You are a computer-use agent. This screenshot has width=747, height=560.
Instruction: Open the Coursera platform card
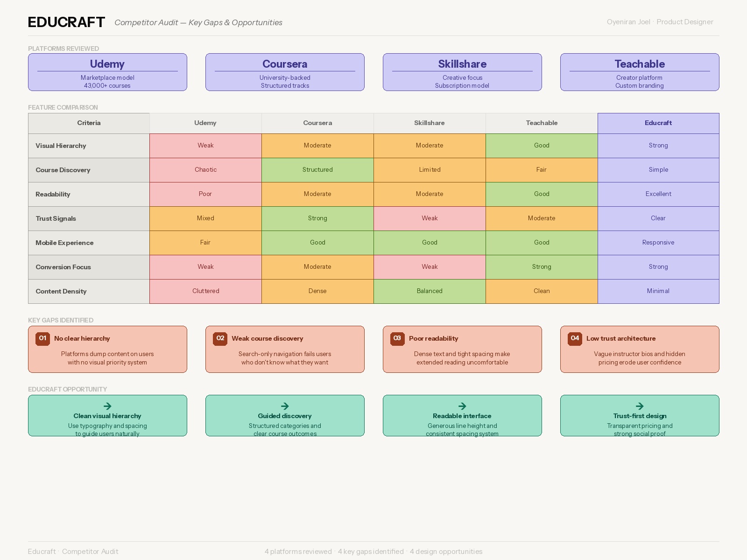coord(285,72)
